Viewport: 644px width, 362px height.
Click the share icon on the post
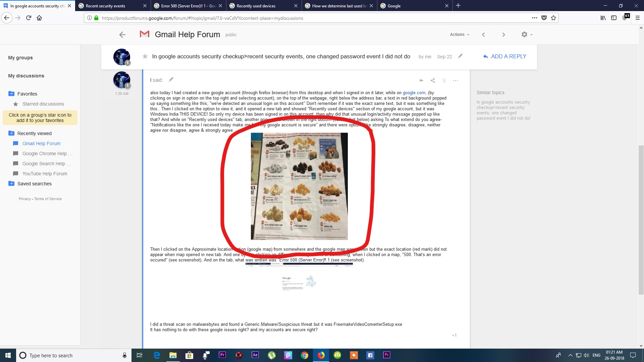coord(433,80)
